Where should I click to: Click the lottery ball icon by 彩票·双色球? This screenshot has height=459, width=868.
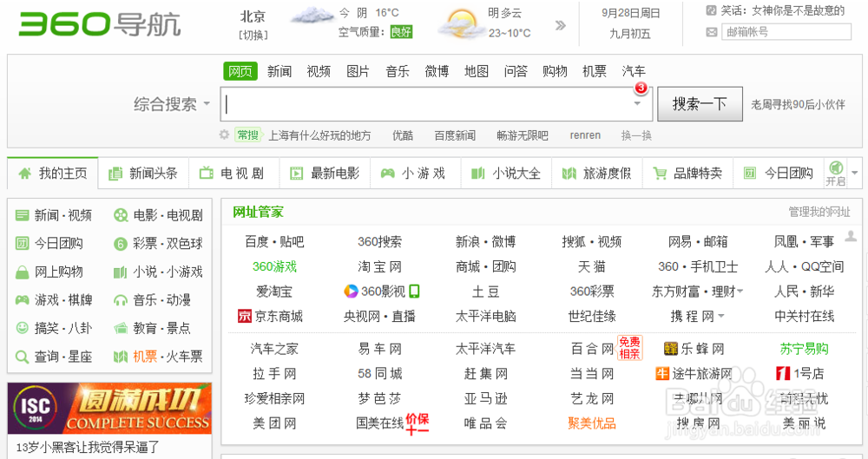(120, 244)
